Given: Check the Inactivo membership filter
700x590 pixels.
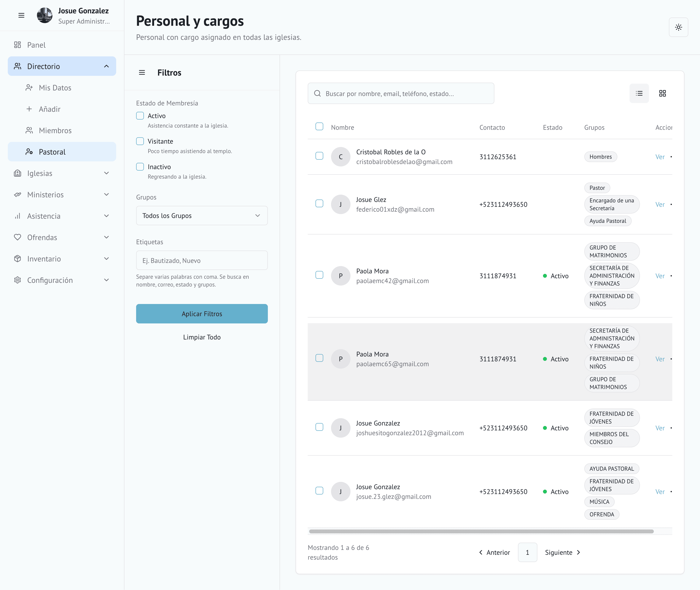Looking at the screenshot, I should coord(140,166).
